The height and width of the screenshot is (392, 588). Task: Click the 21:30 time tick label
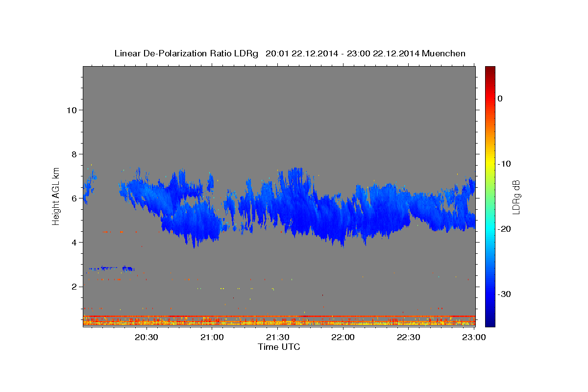click(277, 337)
